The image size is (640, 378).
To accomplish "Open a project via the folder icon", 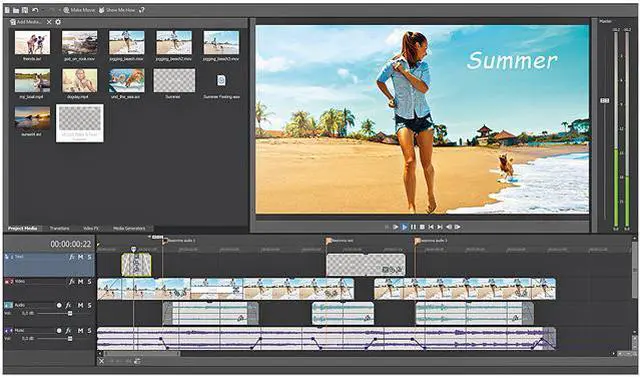I will click(16, 10).
